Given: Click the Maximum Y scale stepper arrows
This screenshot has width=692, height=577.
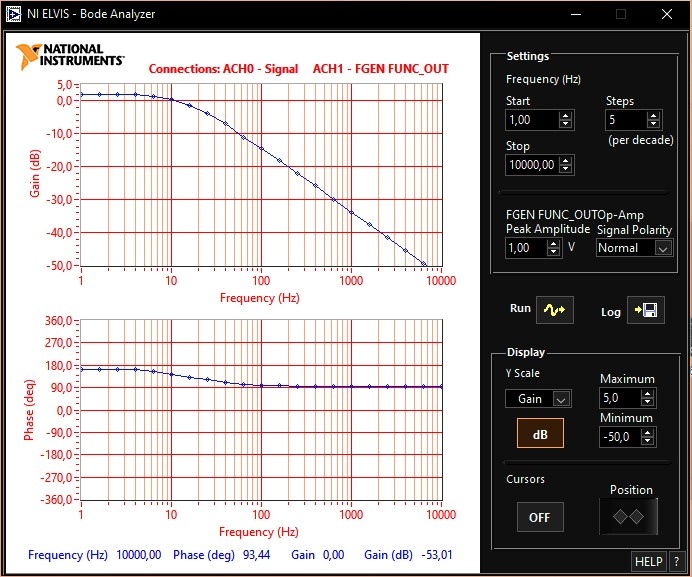Looking at the screenshot, I should (647, 398).
